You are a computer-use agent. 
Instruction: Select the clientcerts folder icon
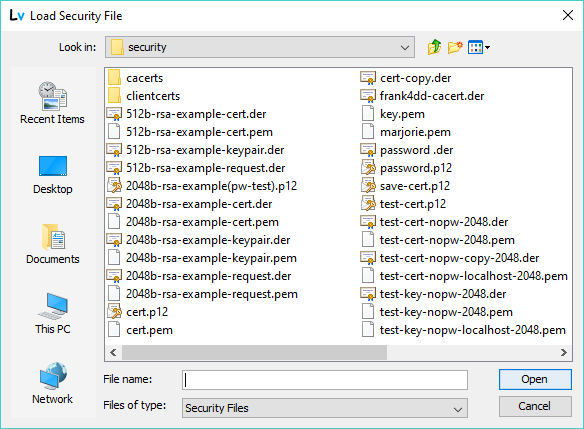pyautogui.click(x=114, y=96)
